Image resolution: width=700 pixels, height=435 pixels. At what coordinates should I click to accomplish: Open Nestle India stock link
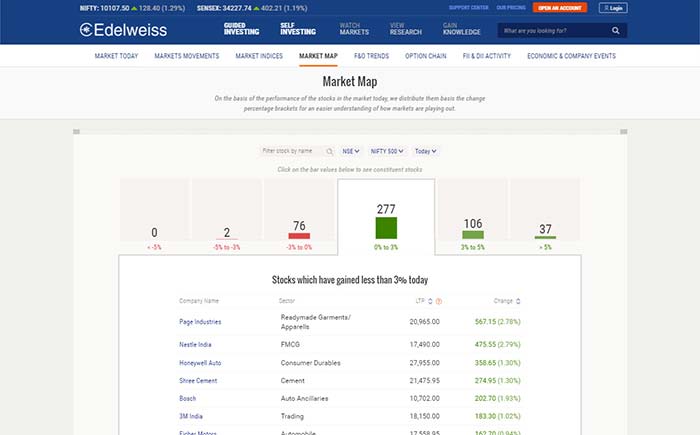pos(195,344)
